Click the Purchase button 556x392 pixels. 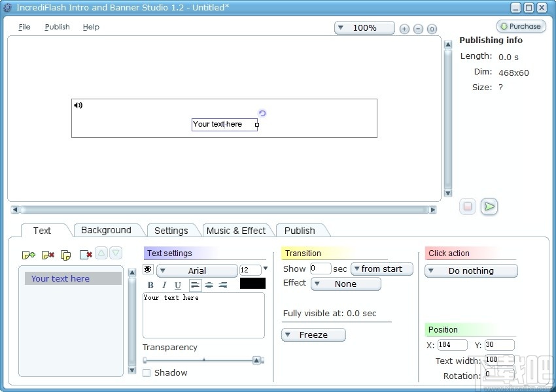click(521, 26)
